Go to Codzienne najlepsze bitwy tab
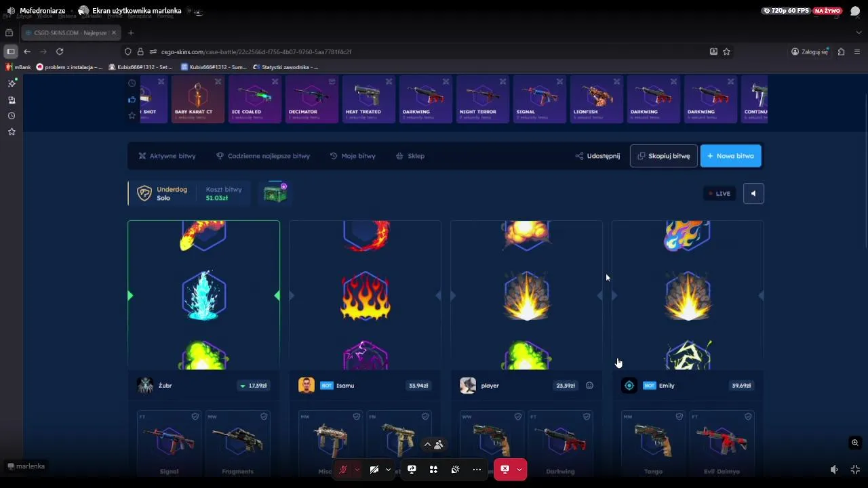The height and width of the screenshot is (488, 868). point(262,156)
